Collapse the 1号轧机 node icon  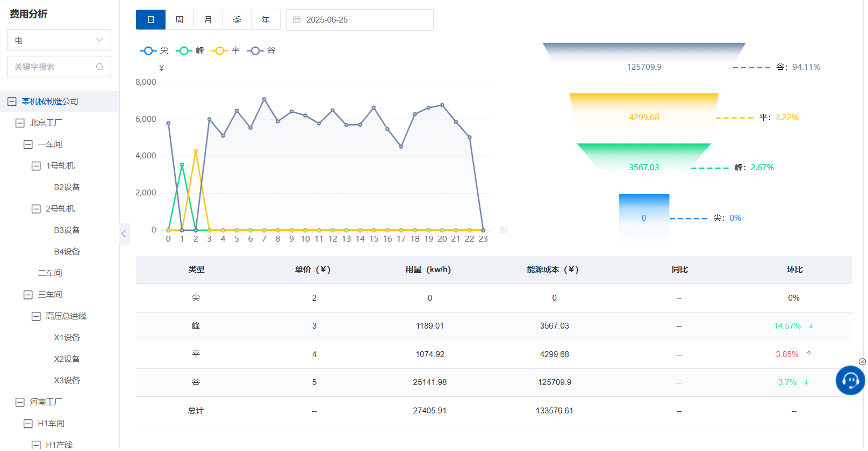36,166
